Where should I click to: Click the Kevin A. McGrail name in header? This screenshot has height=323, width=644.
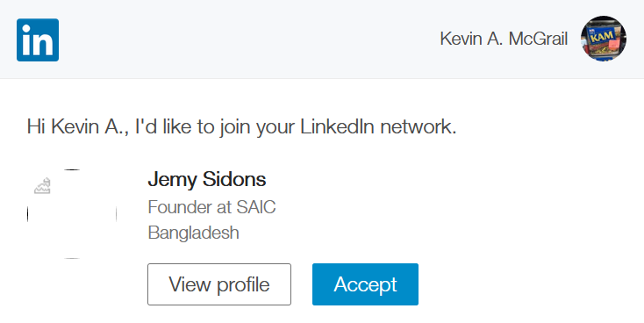(504, 39)
